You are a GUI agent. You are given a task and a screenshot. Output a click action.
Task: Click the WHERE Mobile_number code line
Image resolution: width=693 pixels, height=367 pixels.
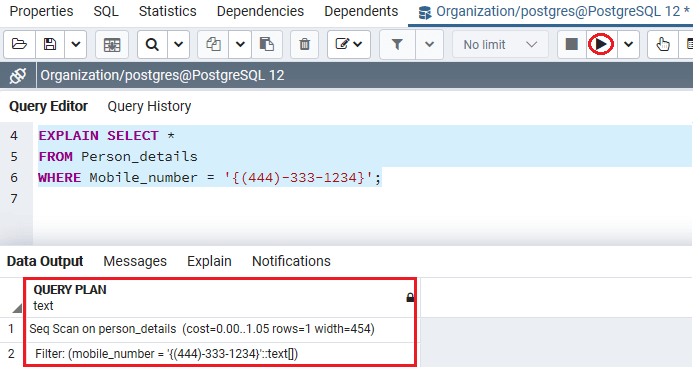(209, 178)
